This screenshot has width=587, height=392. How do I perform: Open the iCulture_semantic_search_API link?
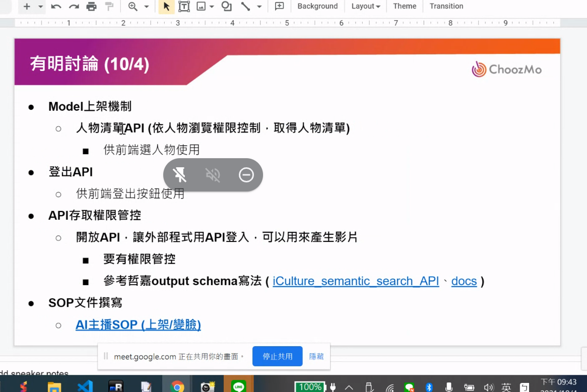click(x=356, y=281)
